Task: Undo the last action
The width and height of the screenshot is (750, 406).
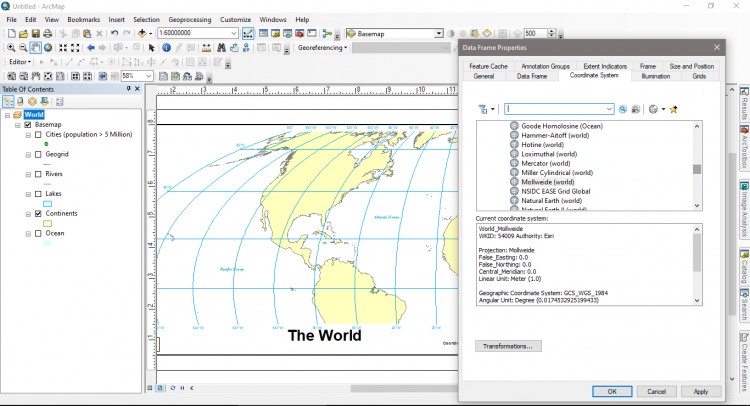Action: 114,33
